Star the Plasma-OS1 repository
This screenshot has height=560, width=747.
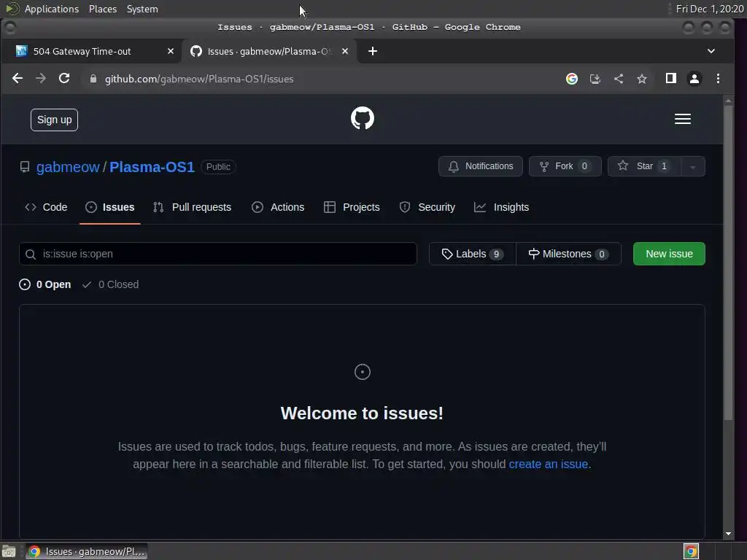tap(644, 166)
